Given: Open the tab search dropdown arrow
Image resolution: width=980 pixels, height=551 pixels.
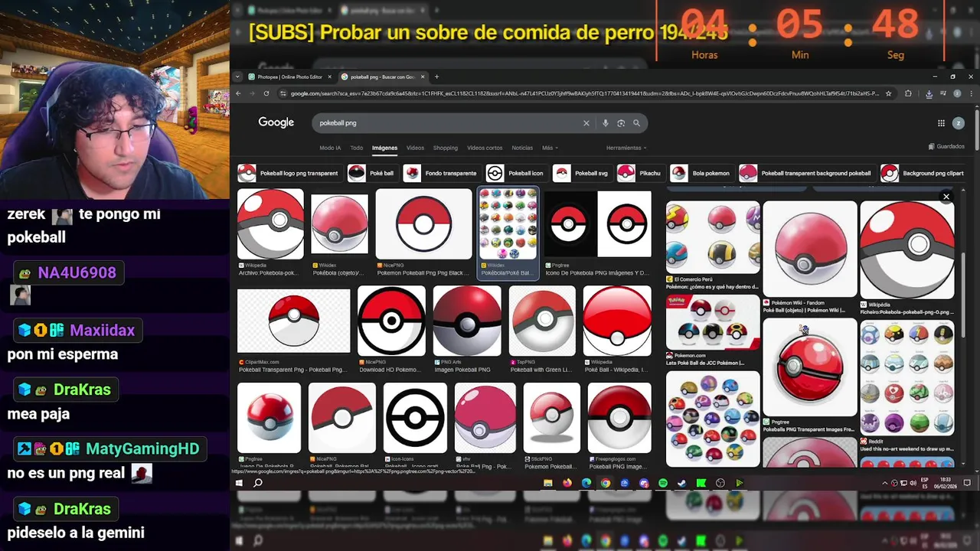Looking at the screenshot, I should [237, 77].
